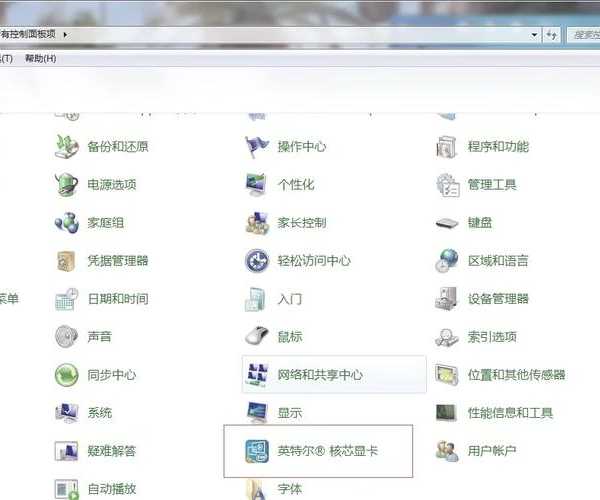Open the 日期和时间 calendar icon
The image size is (600, 500).
(67, 299)
